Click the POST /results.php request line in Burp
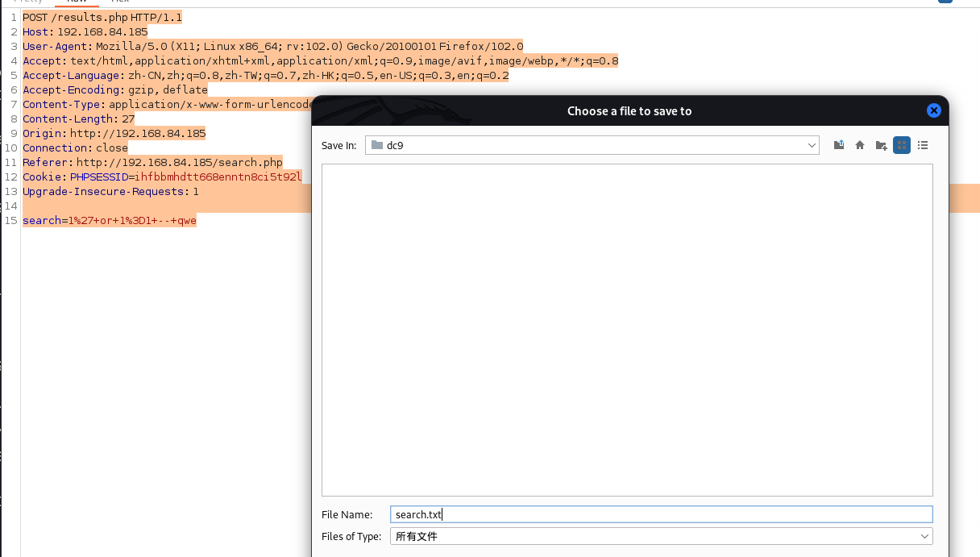 pyautogui.click(x=102, y=17)
